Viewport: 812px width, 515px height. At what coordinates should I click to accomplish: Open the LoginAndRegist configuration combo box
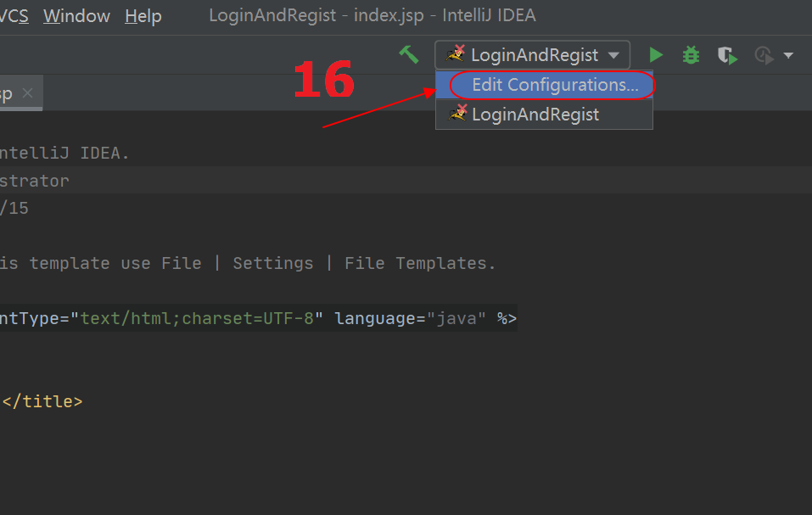pos(532,54)
